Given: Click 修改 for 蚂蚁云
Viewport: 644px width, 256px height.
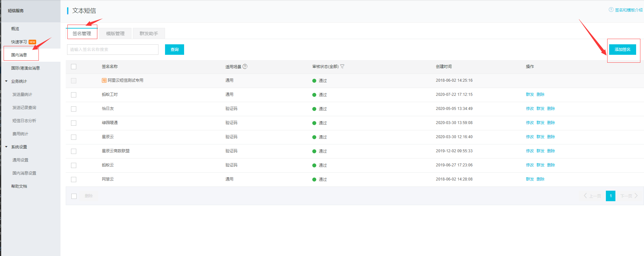Looking at the screenshot, I should pyautogui.click(x=530, y=165).
